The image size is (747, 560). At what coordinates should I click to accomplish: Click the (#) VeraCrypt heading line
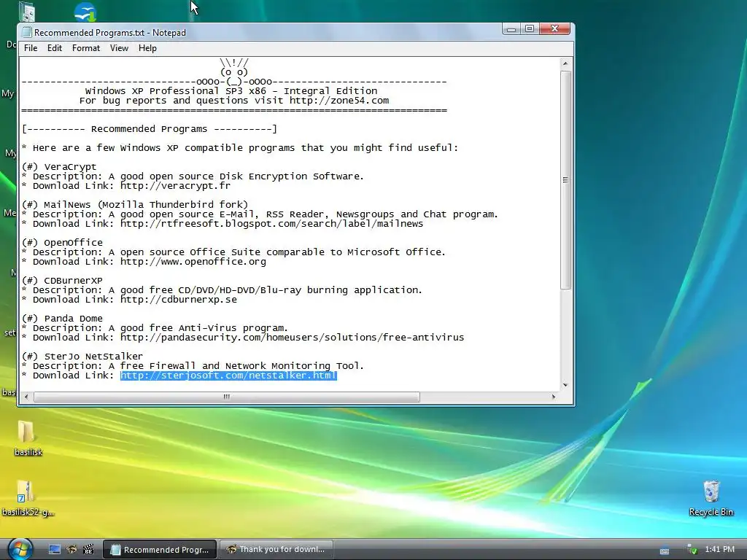[59, 167]
